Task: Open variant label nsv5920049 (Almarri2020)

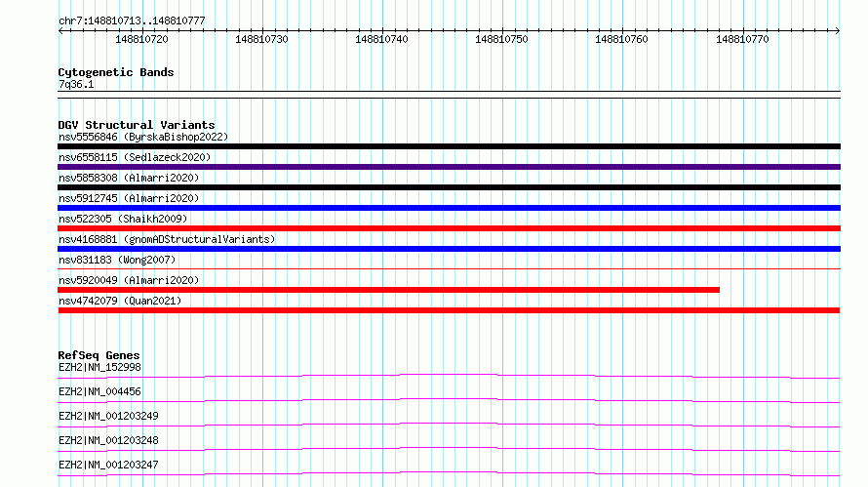Action: point(129,280)
